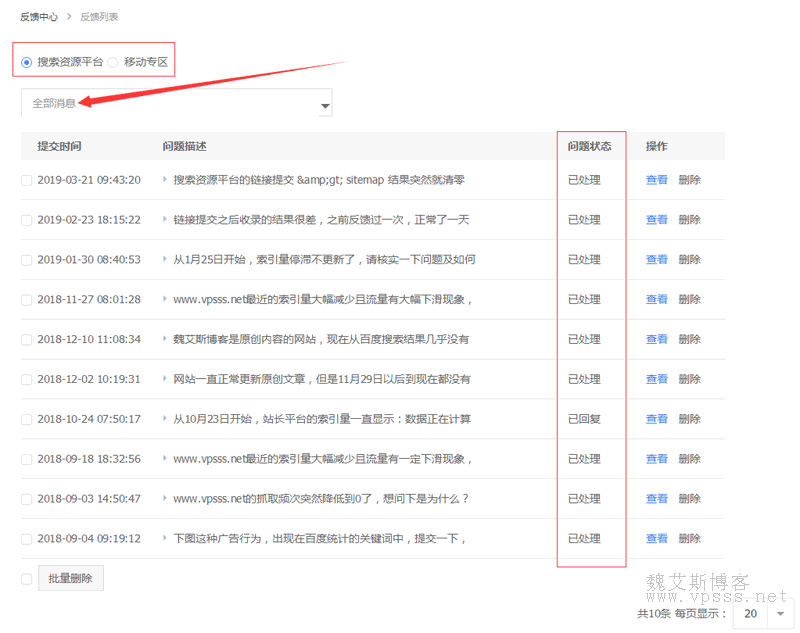Screen dimensions: 800x633
Task: Open the 每页显示 20 page size dropdown
Action: point(764,614)
